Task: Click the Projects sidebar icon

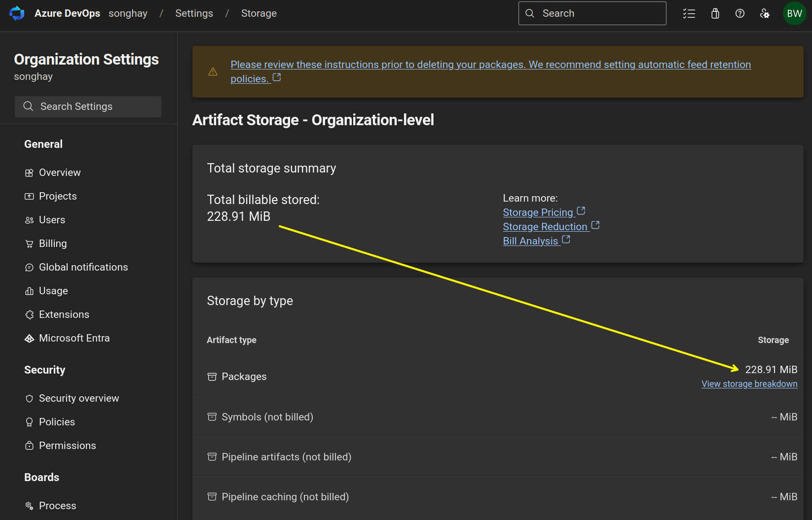Action: click(29, 196)
